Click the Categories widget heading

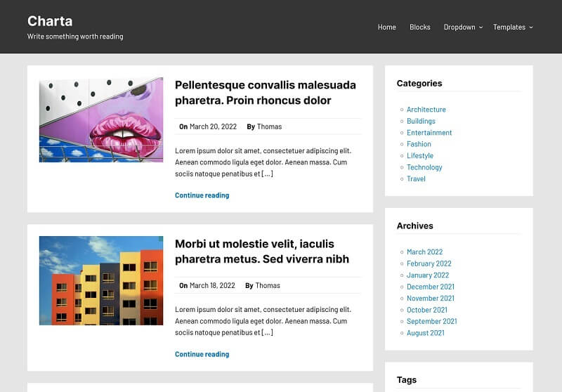tap(419, 84)
